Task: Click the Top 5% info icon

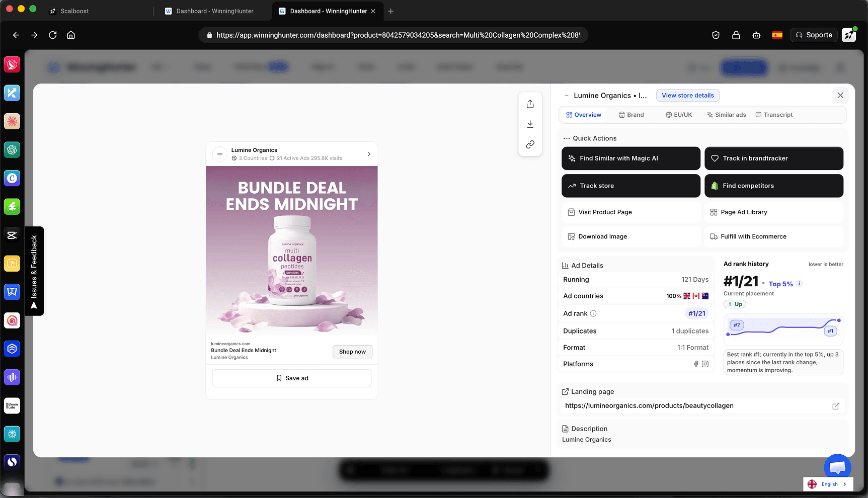Action: coord(799,284)
